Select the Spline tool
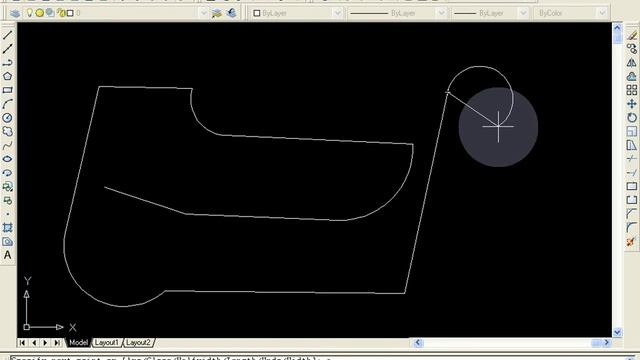 (x=7, y=145)
